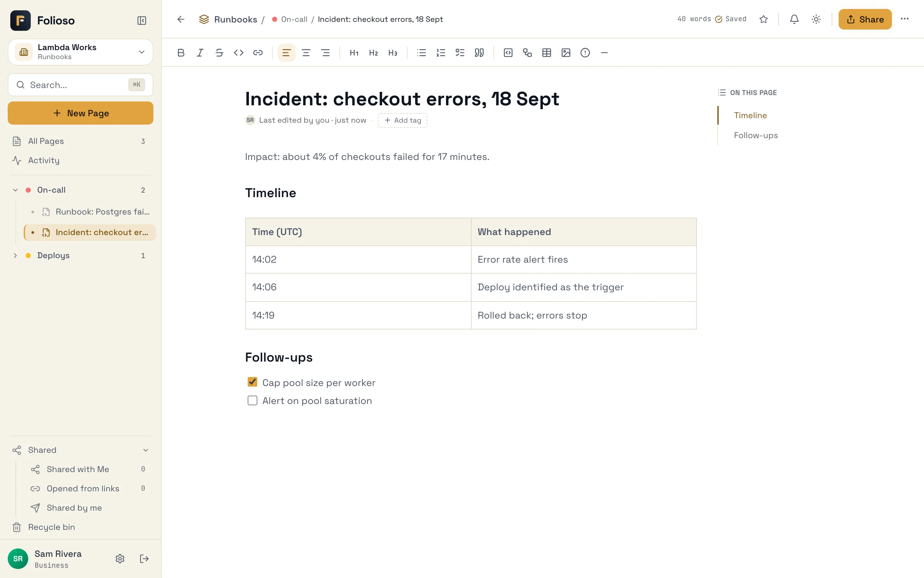
Task: Align text center
Action: pos(306,53)
